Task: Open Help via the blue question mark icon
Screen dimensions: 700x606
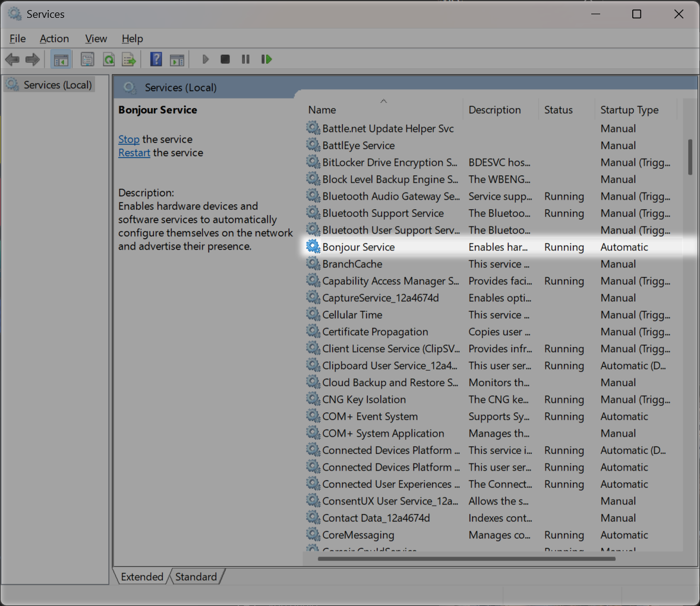Action: [156, 59]
